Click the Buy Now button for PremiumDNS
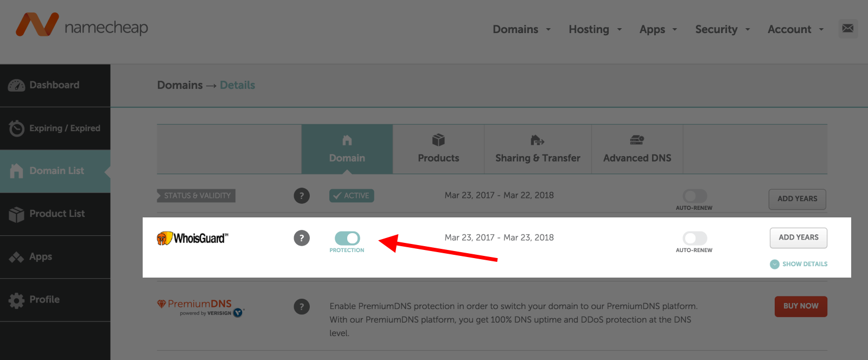This screenshot has width=868, height=360. [801, 306]
